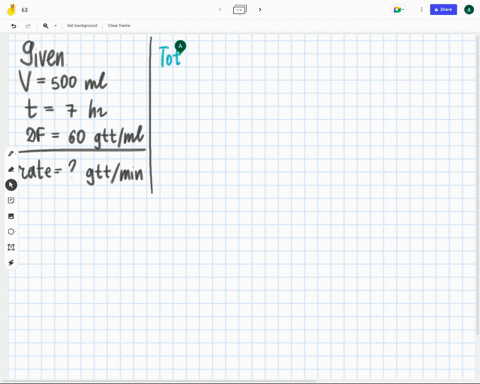Select the Circle shape tool

point(11,231)
